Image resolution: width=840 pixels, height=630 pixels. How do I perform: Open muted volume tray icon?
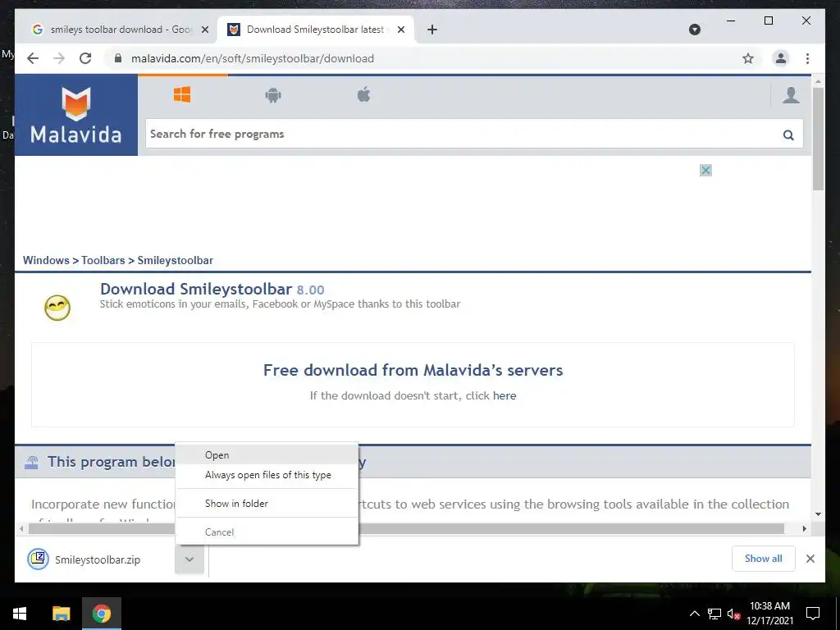pyautogui.click(x=733, y=614)
